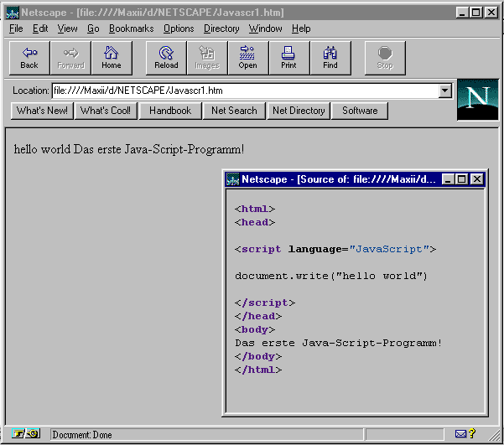The height and width of the screenshot is (445, 504).
Task: Close the Source window
Action: click(x=477, y=179)
